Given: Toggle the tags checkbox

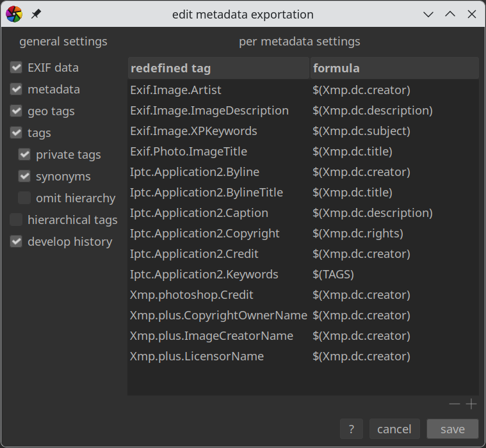Looking at the screenshot, I should tap(16, 132).
